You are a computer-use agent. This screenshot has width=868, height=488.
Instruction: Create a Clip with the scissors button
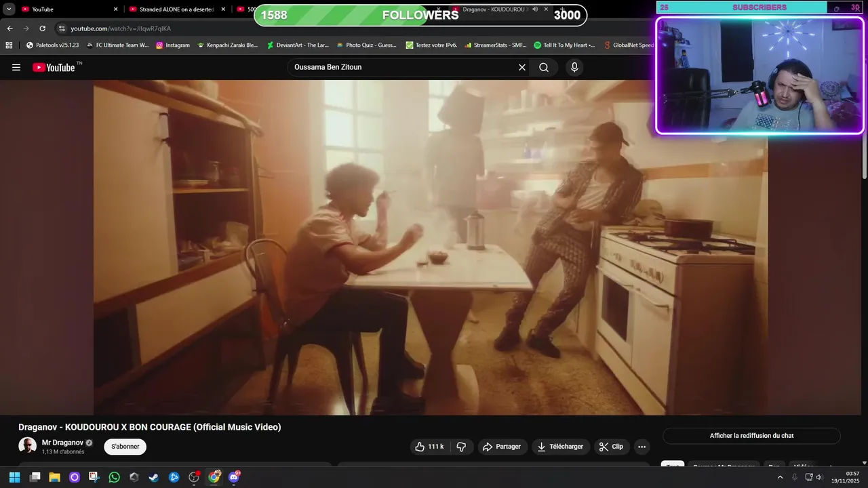click(611, 447)
